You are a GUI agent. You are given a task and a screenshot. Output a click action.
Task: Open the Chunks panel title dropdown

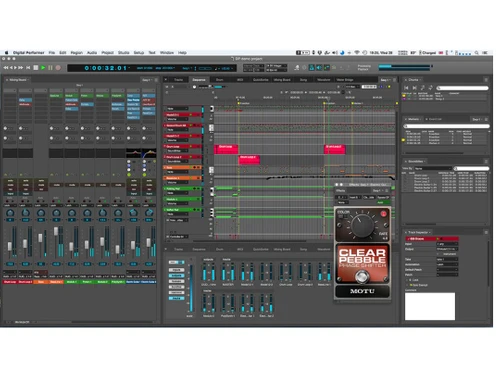(415, 80)
